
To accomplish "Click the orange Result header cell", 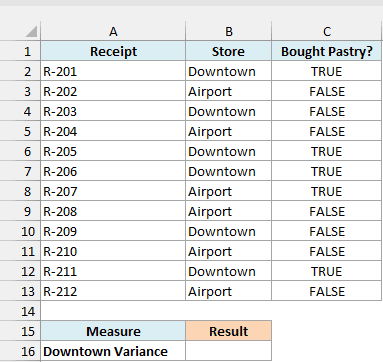I will point(228,331).
